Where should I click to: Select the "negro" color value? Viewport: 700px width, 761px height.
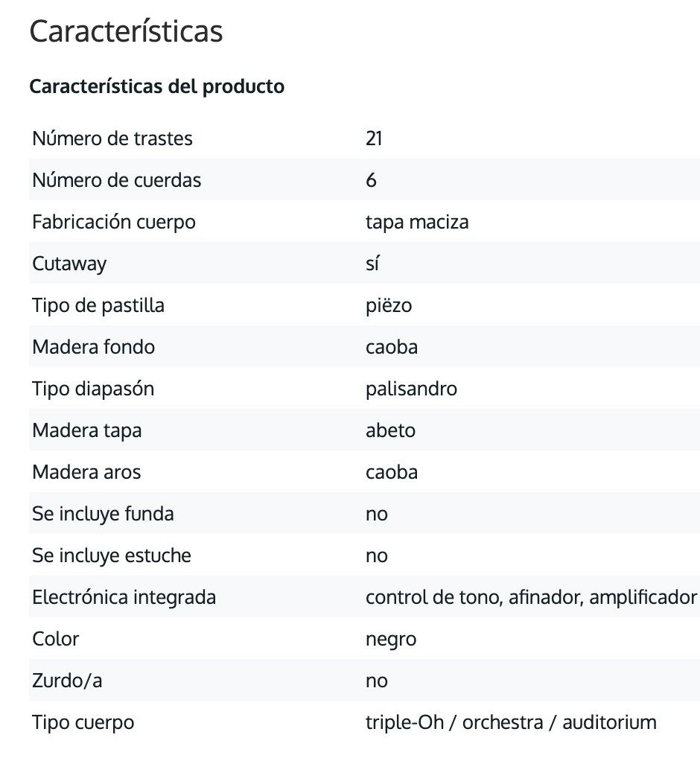click(391, 639)
